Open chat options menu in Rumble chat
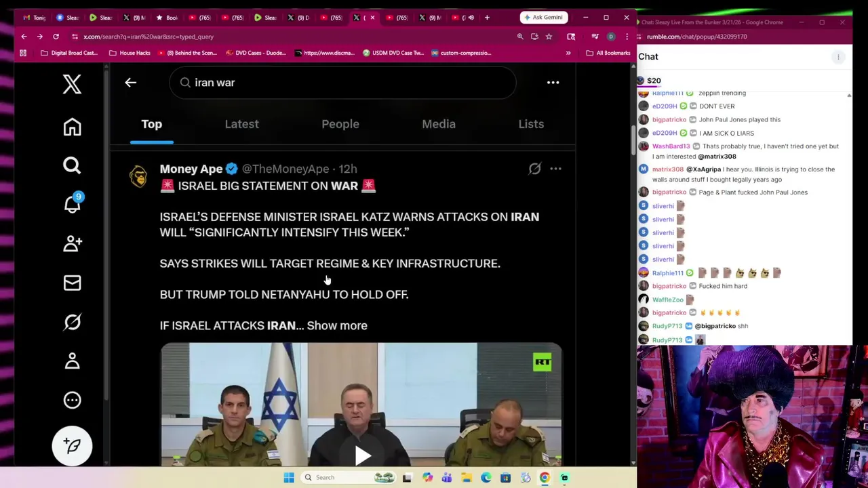The width and height of the screenshot is (868, 488). point(838,57)
